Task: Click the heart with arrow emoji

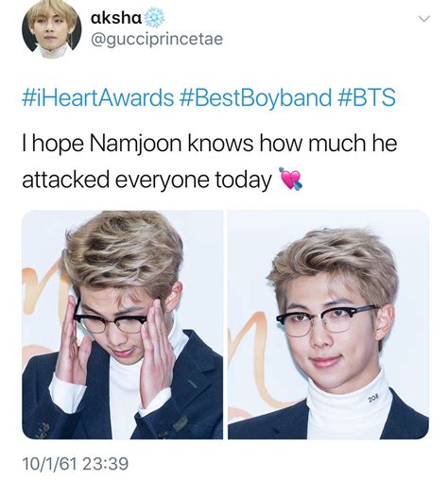Action: [x=290, y=179]
